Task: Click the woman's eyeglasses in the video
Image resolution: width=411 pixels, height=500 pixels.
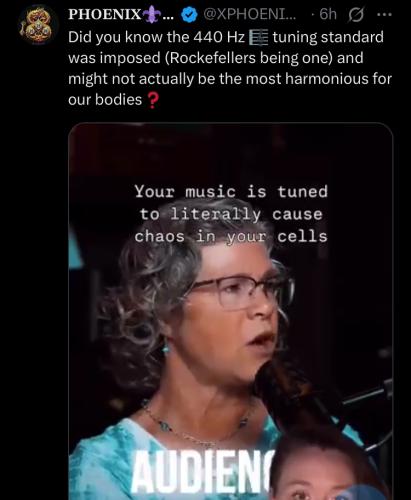Action: (x=242, y=292)
